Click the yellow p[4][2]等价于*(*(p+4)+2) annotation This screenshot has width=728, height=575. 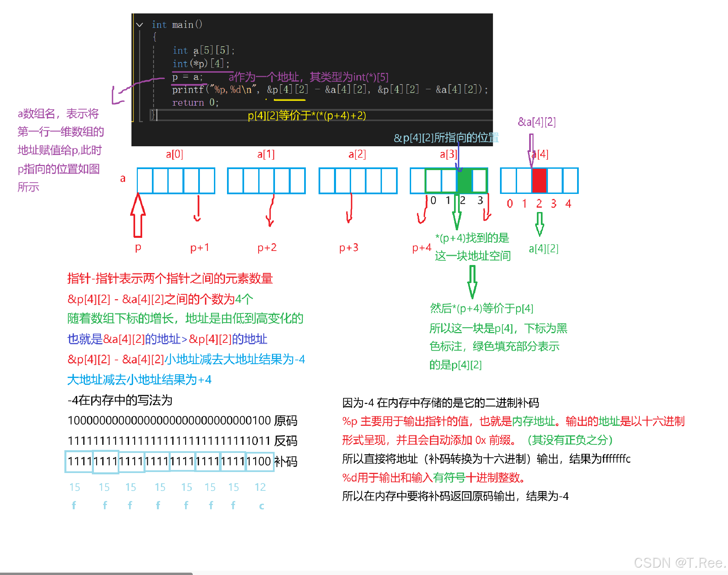pos(306,115)
